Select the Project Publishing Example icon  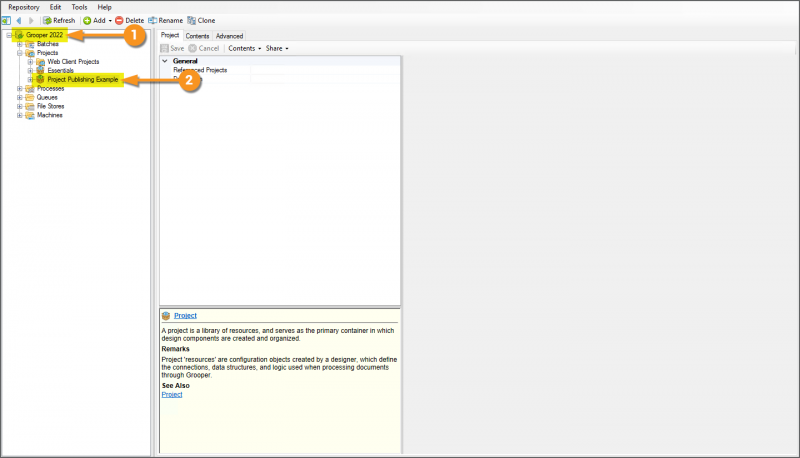[40, 80]
